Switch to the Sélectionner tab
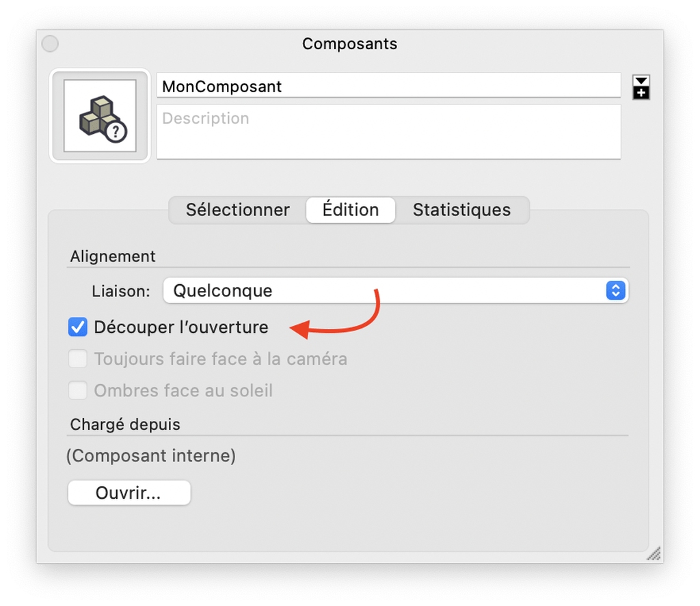Viewport: 700px width, 606px height. 237,210
